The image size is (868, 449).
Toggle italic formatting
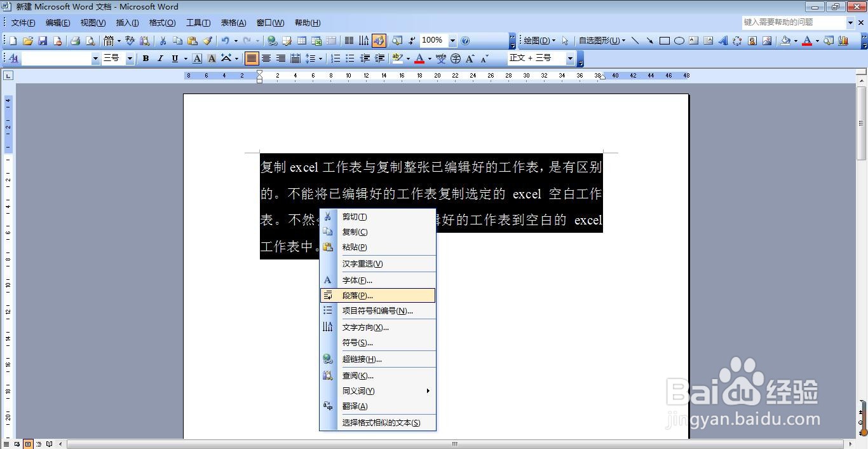tap(160, 59)
